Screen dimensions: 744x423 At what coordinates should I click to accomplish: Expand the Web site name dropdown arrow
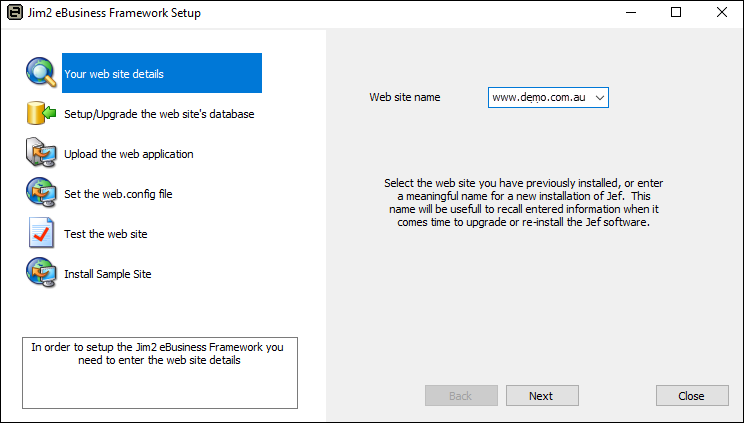click(599, 97)
